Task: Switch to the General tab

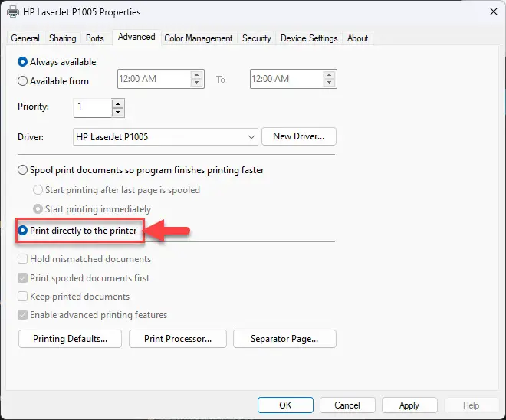Action: tap(25, 38)
